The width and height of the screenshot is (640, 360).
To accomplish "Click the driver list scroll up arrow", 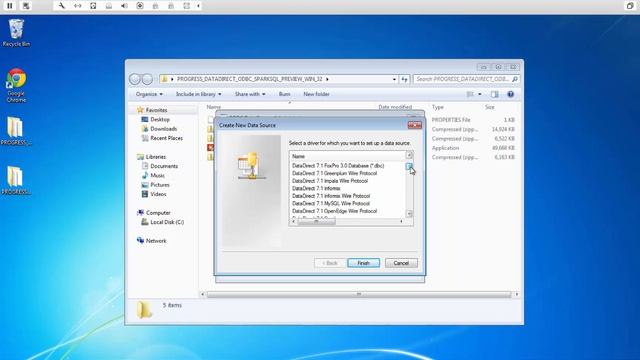I will click(x=409, y=155).
